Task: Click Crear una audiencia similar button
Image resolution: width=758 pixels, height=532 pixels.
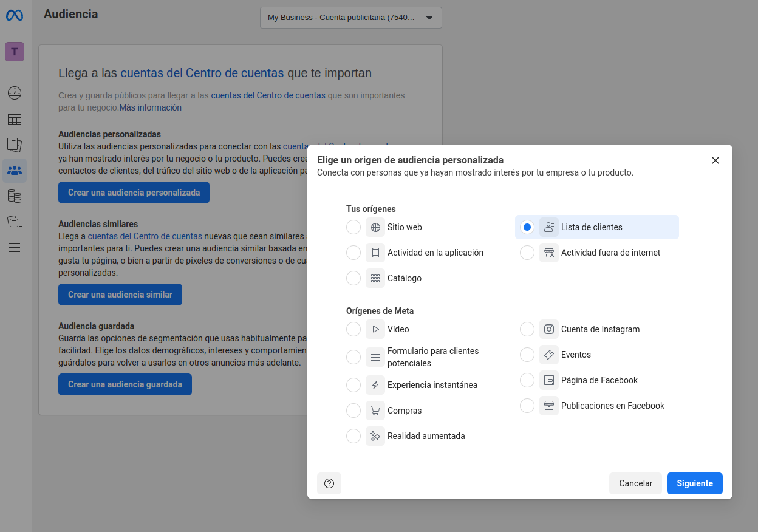Action: (x=120, y=295)
